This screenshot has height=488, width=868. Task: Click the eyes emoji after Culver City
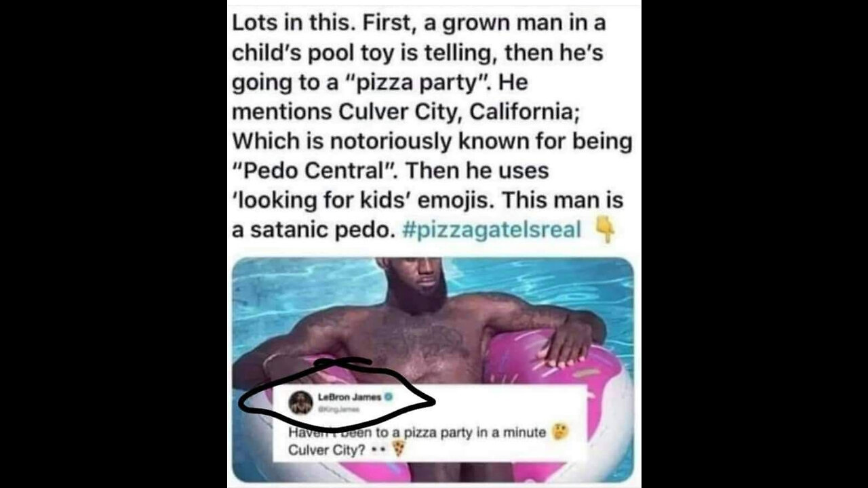(x=378, y=449)
